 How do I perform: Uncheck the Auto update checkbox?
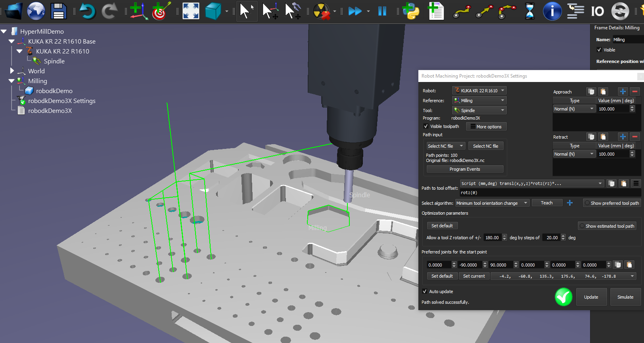(x=425, y=292)
